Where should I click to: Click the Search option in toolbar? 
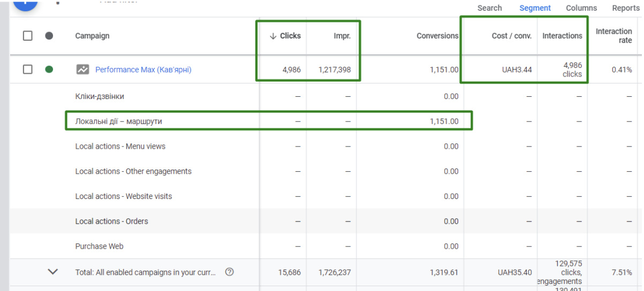[x=490, y=8]
